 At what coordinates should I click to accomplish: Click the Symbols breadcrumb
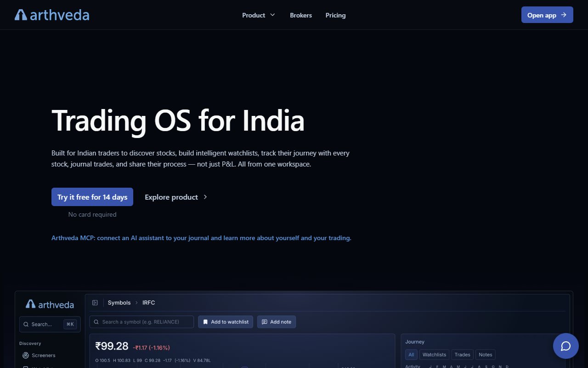pos(119,303)
